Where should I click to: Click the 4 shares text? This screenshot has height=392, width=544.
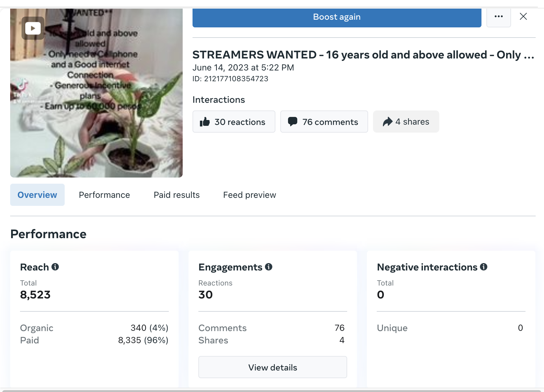(x=412, y=122)
